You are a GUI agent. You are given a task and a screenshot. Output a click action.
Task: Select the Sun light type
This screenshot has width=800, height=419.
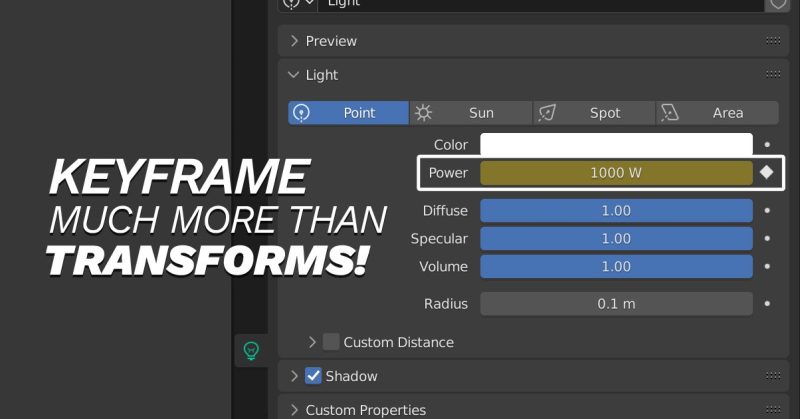click(x=469, y=113)
